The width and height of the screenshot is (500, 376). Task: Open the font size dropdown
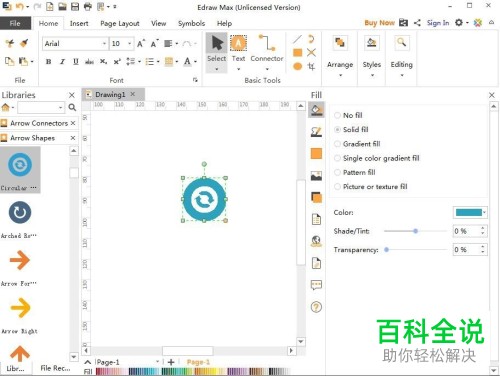[x=130, y=44]
